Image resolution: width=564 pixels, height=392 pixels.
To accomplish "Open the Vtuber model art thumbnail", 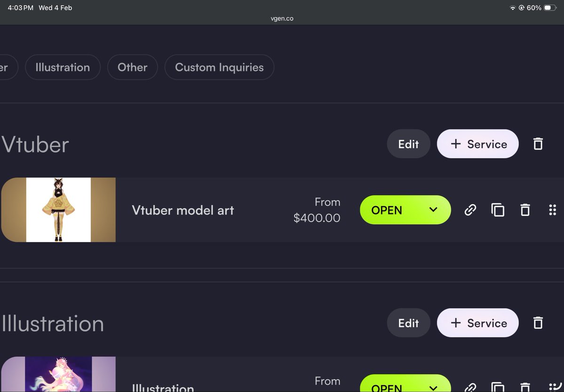I will coord(58,210).
